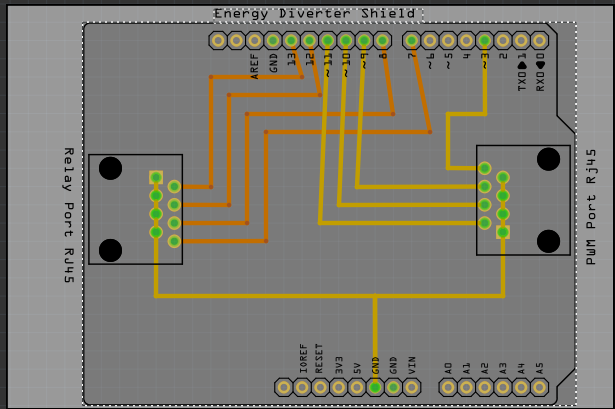Viewport: 615px width, 409px height.
Task: Click the RX0 pin pad
Action: coord(539,40)
